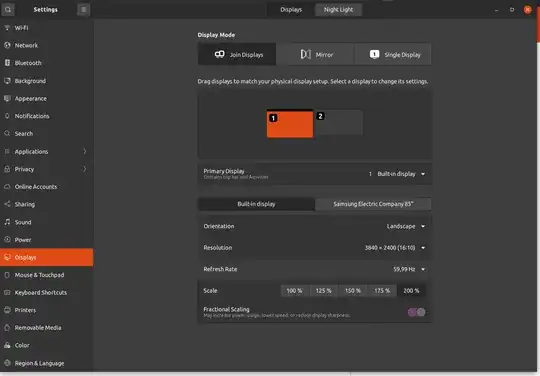Switch to the Night Light tab
Viewport: 540px width, 376px height.
pyautogui.click(x=338, y=10)
